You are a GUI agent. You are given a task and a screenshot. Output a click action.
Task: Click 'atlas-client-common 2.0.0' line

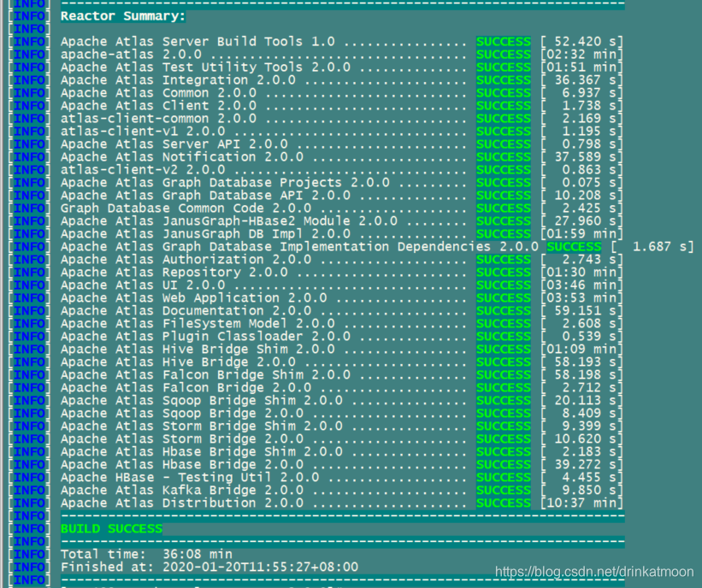point(158,119)
